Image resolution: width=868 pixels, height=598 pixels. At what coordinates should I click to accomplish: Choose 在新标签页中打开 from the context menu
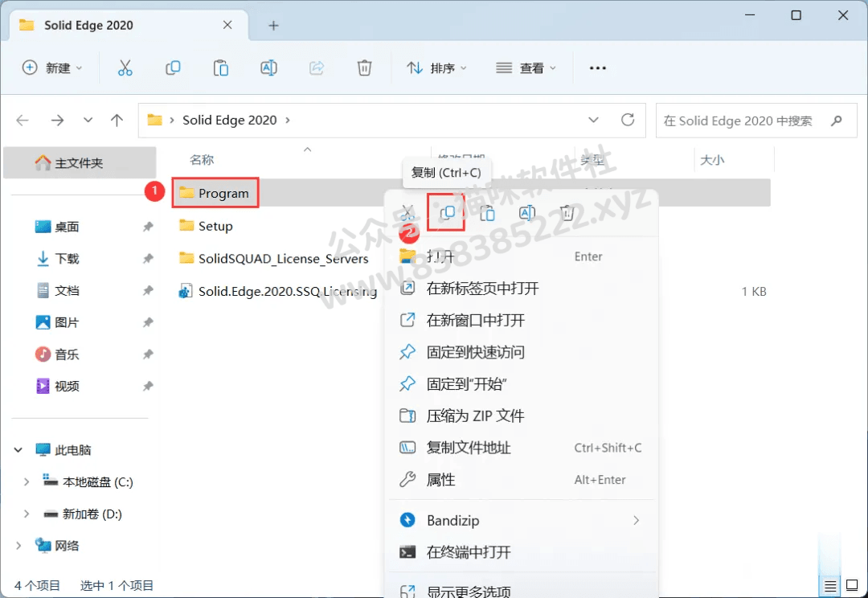pos(521,289)
